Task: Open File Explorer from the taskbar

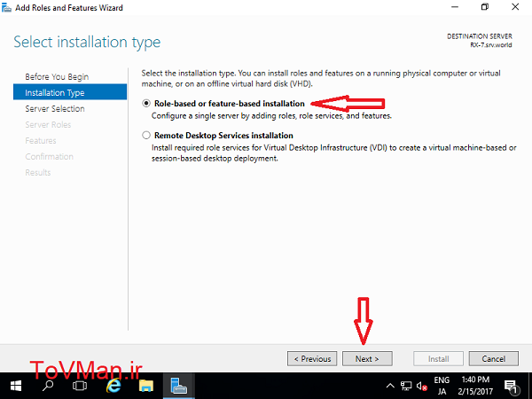Action: [146, 387]
